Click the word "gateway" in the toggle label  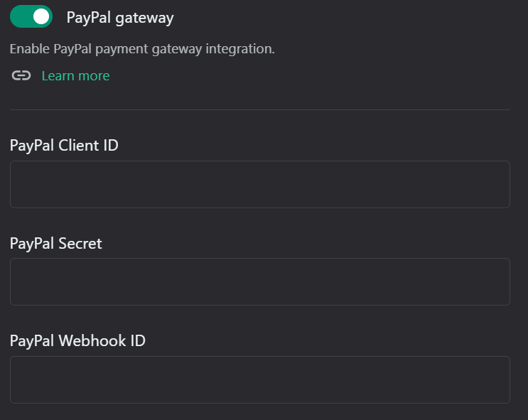[144, 18]
